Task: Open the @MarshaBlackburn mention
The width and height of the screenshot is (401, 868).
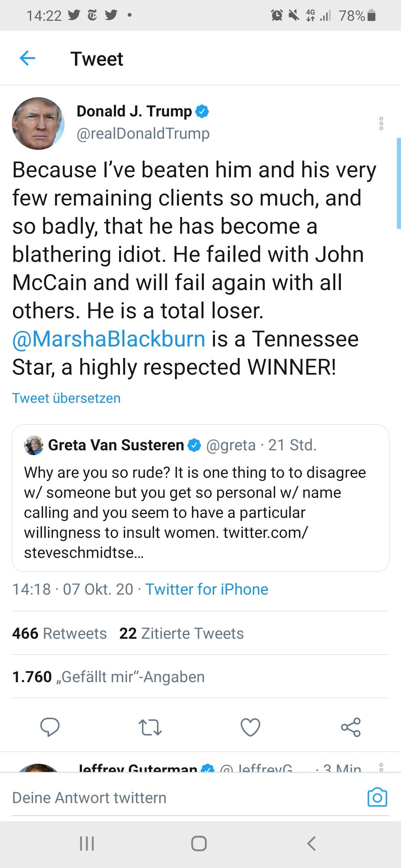Action: (x=109, y=339)
